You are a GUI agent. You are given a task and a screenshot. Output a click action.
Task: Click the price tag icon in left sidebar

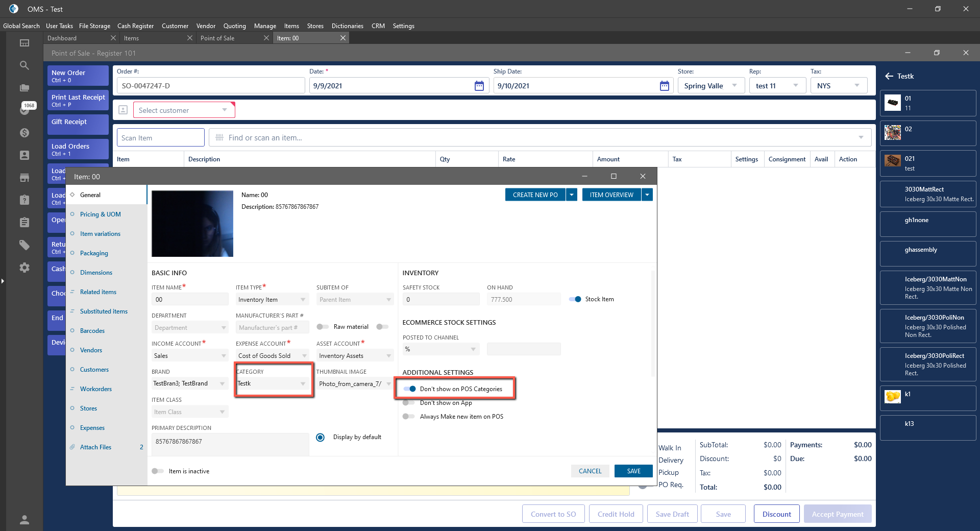(x=24, y=245)
